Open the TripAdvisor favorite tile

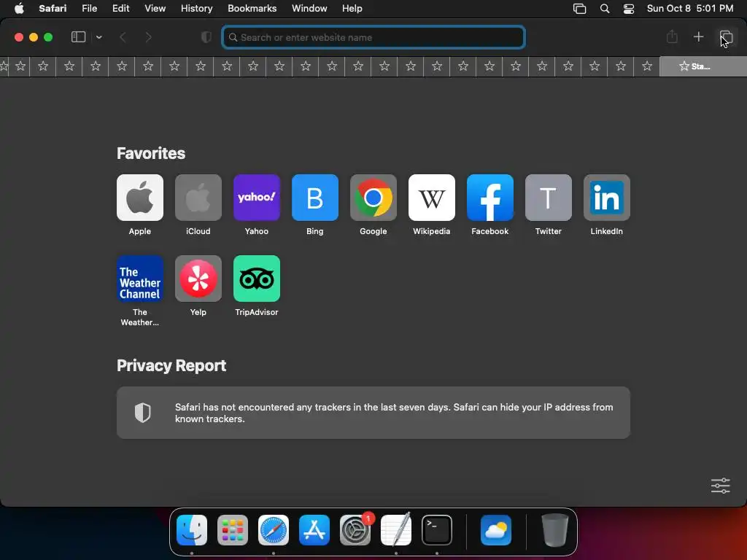pyautogui.click(x=256, y=279)
